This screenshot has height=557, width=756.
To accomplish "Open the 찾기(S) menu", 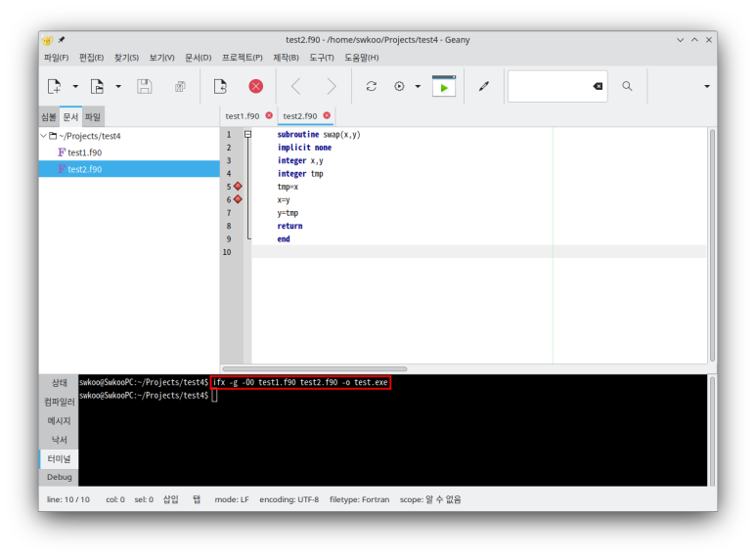I will 126,58.
